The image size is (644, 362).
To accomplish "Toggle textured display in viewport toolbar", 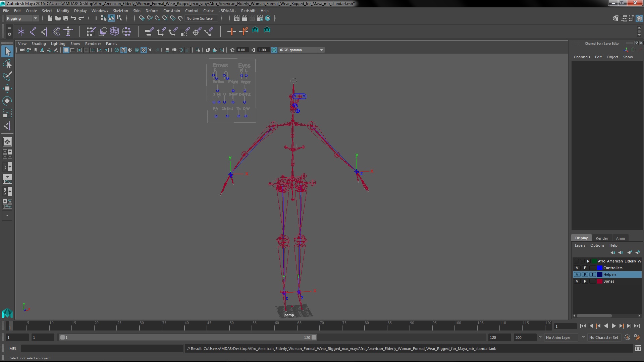I will [x=144, y=50].
